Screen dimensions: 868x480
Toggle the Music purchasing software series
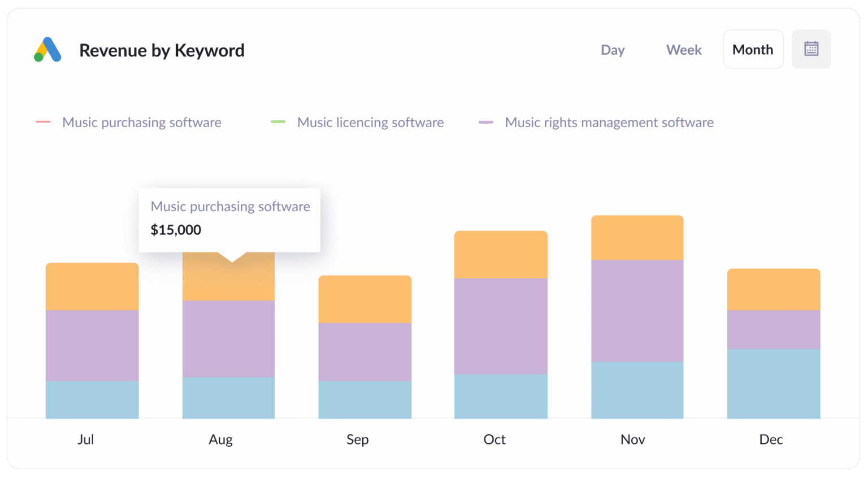coord(141,122)
